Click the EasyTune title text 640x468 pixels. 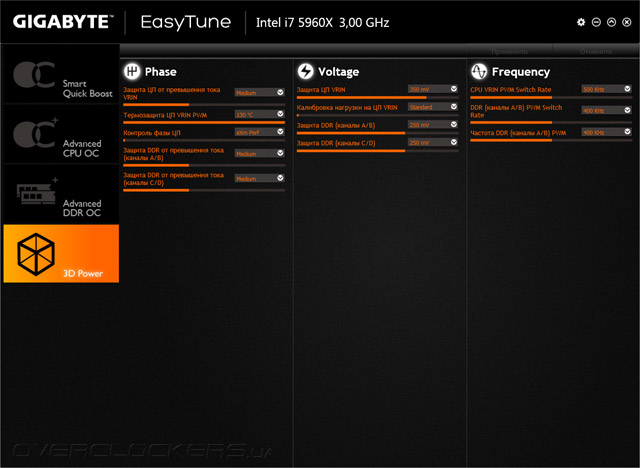pyautogui.click(x=186, y=22)
